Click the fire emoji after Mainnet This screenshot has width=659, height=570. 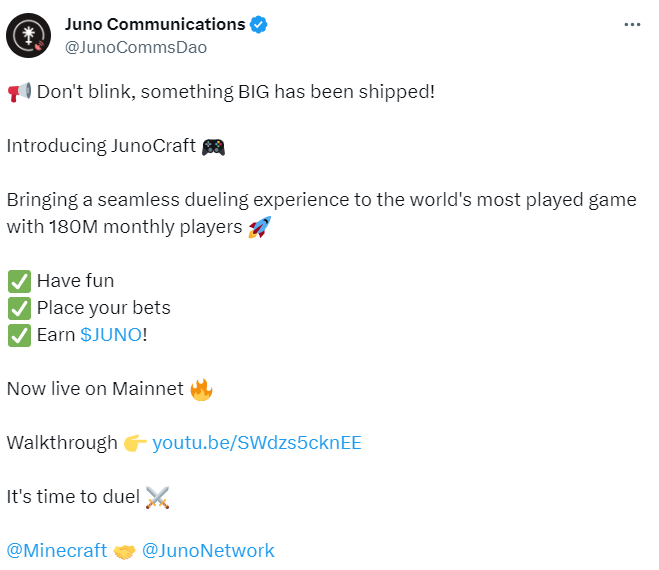pos(202,389)
